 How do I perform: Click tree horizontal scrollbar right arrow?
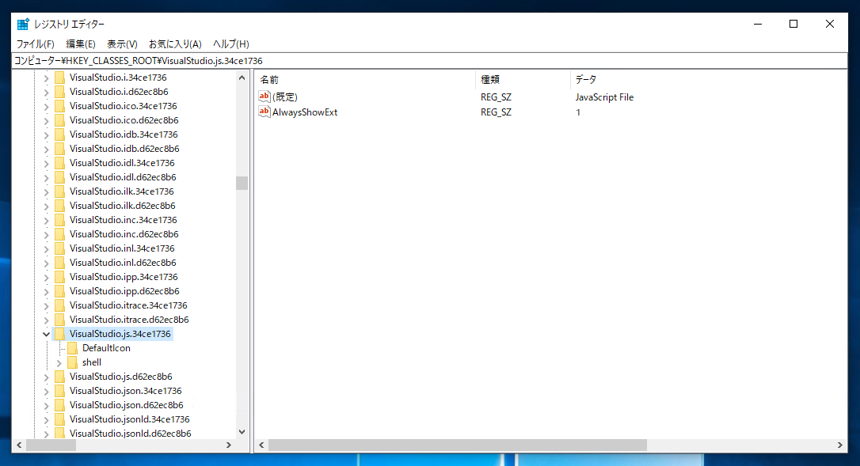pos(229,445)
